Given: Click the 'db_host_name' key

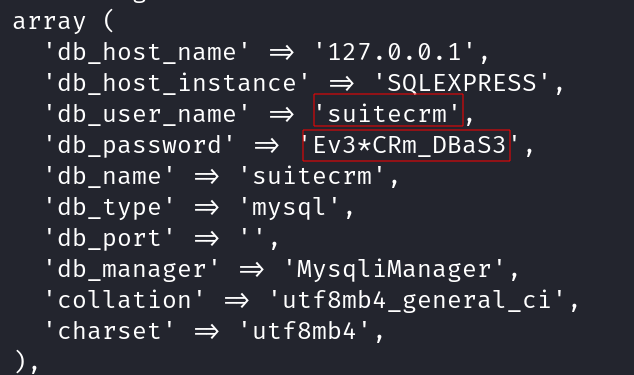Looking at the screenshot, I should 146,52.
